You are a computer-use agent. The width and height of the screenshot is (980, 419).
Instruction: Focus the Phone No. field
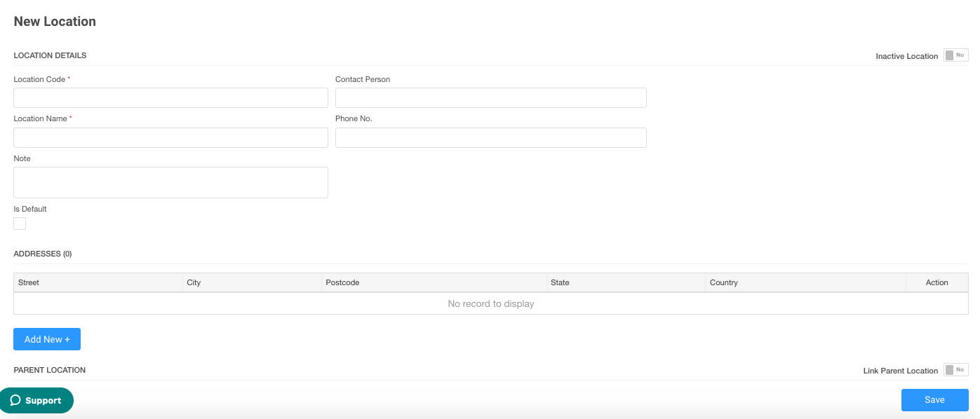[491, 137]
